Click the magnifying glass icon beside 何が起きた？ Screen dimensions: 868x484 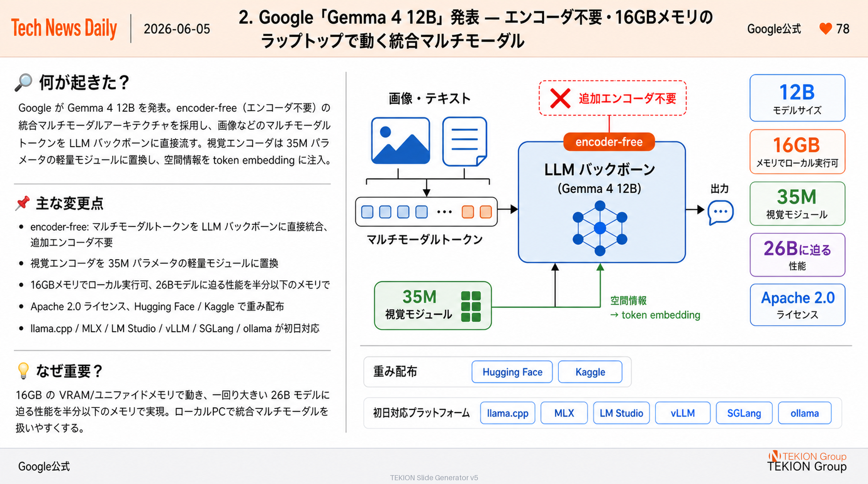pos(23,83)
